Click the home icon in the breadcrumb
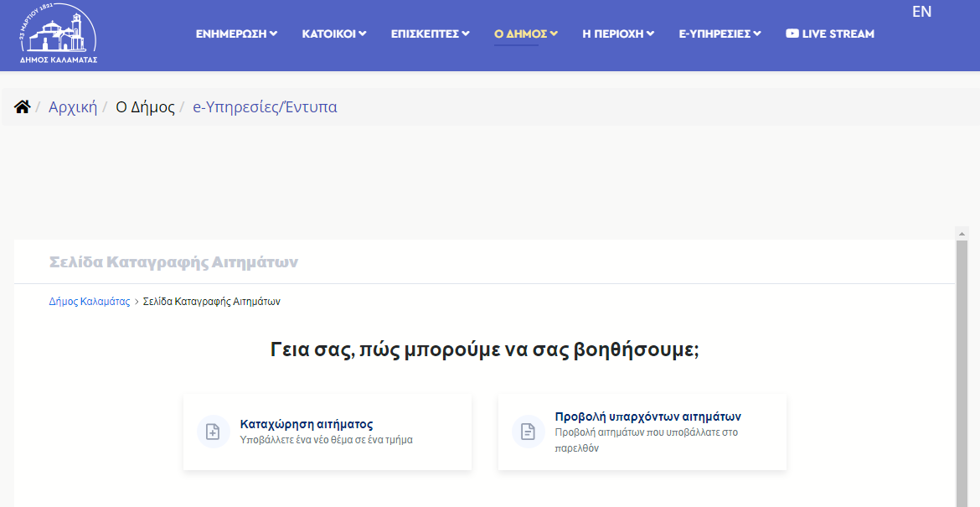Screen dimensions: 980x507 coord(22,106)
